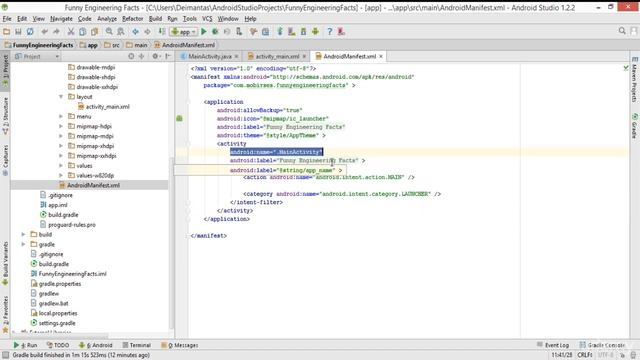Open the Project view selector dropdown

click(37, 56)
